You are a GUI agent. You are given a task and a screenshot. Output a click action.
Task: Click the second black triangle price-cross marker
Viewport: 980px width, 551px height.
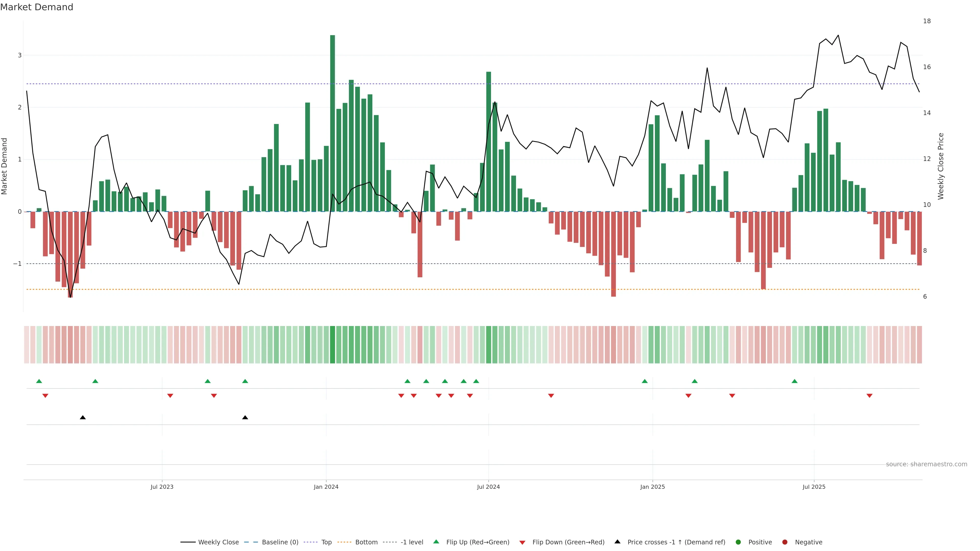[245, 418]
